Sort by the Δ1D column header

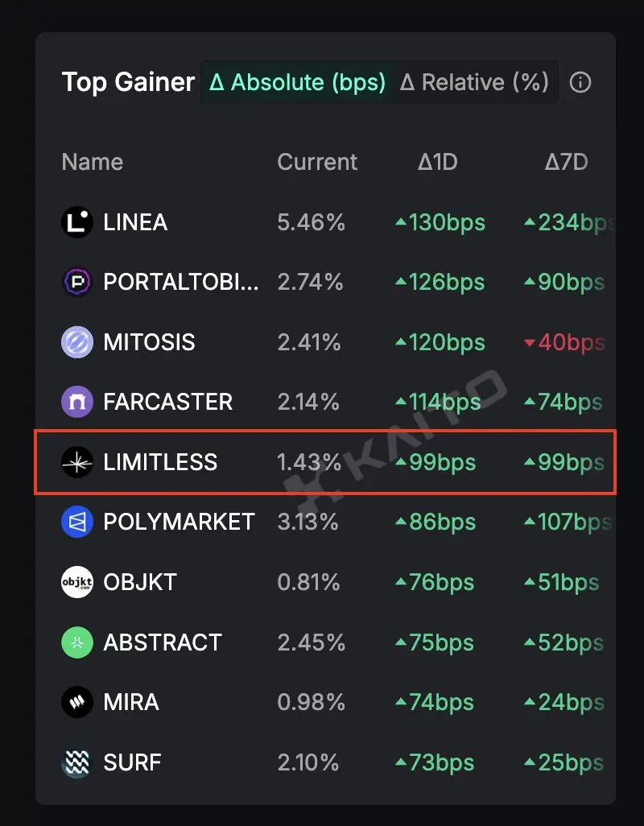[x=438, y=162]
